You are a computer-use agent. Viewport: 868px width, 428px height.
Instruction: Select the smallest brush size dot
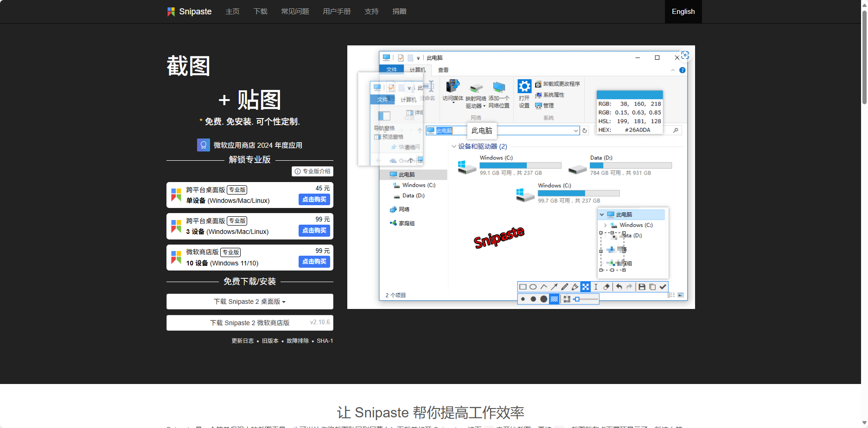[x=523, y=299]
